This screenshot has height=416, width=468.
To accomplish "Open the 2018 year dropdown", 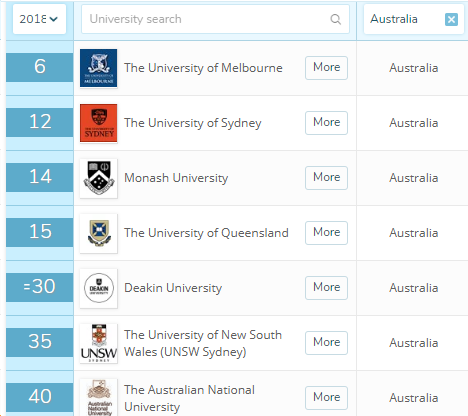I will pos(39,19).
